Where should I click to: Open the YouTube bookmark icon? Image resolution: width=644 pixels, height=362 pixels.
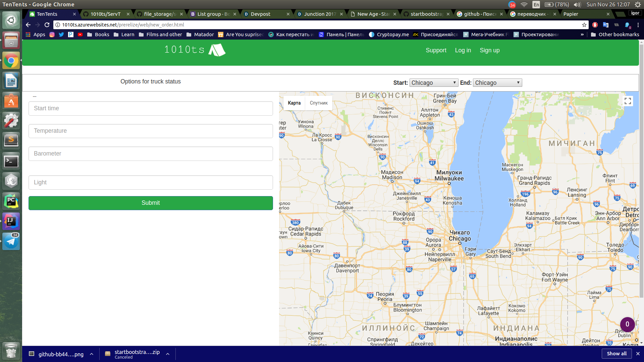(80, 35)
